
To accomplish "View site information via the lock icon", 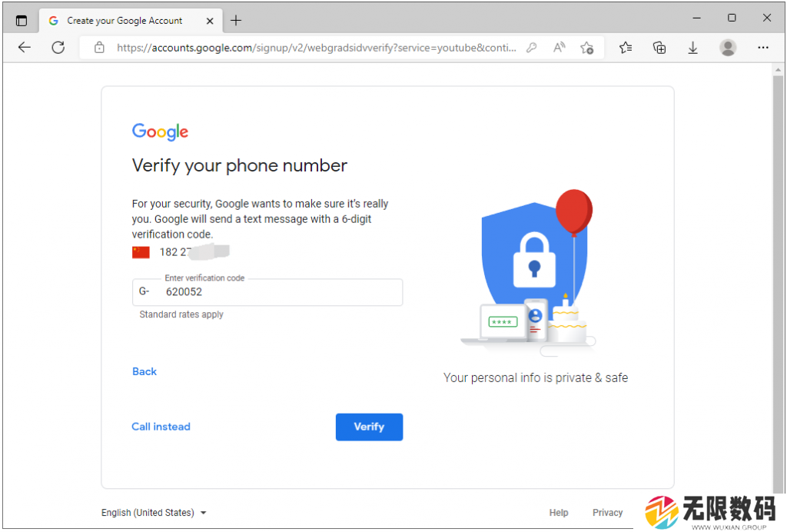I will click(x=99, y=48).
